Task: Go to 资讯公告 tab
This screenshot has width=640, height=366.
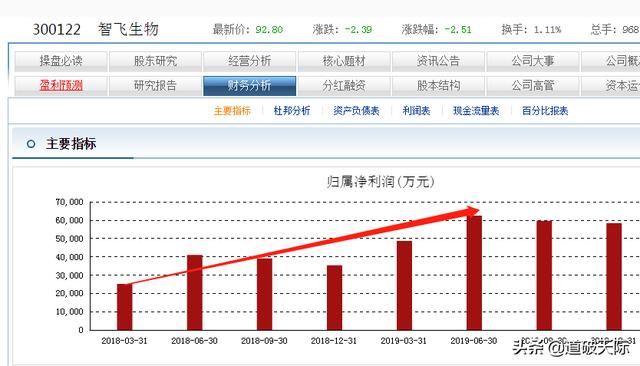Action: (x=438, y=61)
